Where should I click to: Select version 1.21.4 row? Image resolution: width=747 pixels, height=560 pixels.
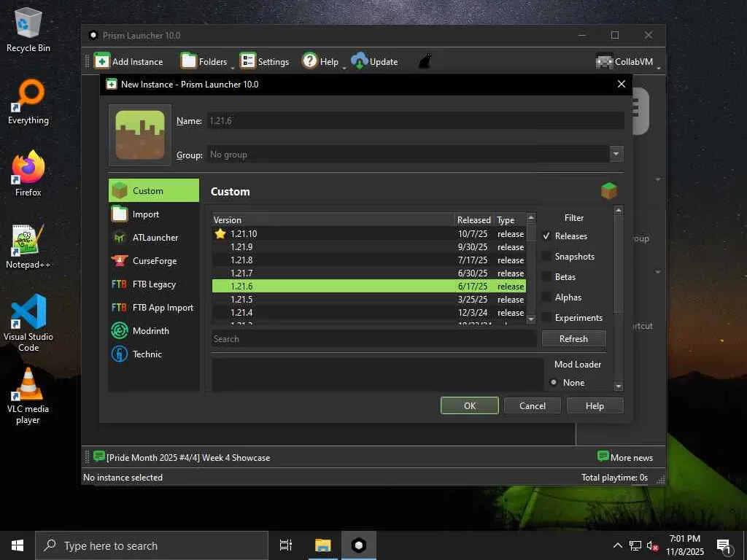pos(369,312)
